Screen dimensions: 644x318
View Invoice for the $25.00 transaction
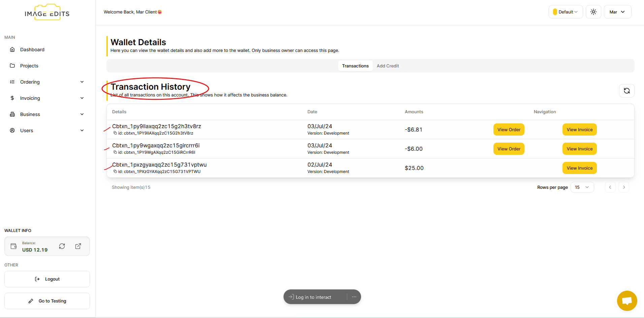pyautogui.click(x=579, y=168)
